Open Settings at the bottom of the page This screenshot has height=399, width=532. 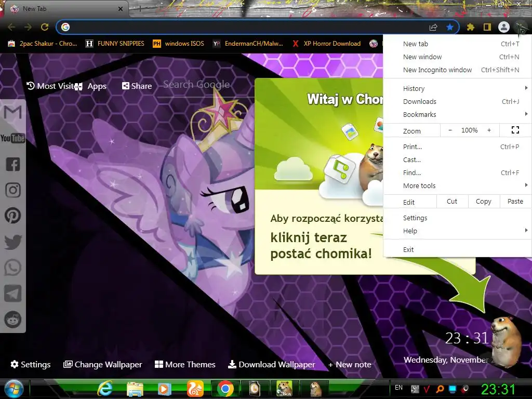click(x=31, y=364)
